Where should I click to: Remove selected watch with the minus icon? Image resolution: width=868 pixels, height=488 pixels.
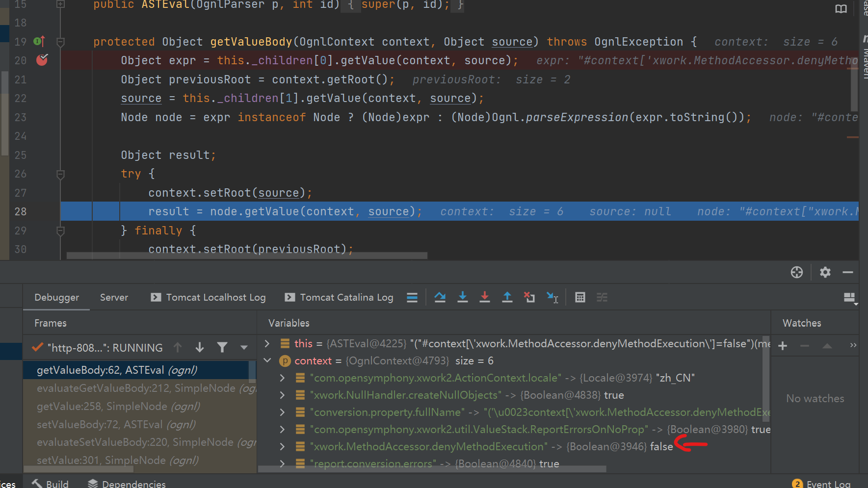(x=805, y=346)
